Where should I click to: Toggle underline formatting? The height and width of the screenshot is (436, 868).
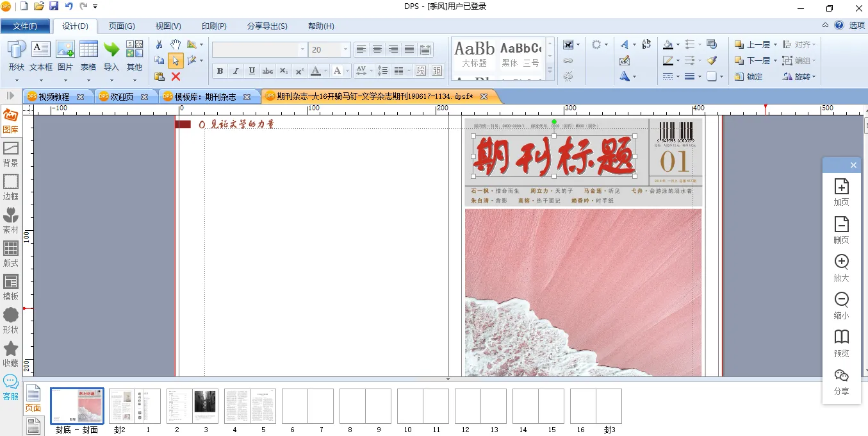252,71
